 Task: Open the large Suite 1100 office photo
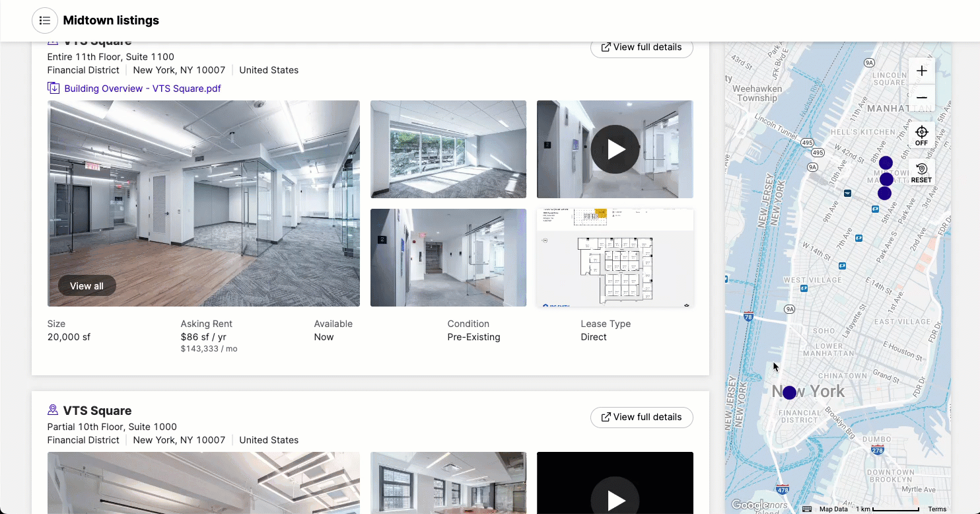coord(203,203)
